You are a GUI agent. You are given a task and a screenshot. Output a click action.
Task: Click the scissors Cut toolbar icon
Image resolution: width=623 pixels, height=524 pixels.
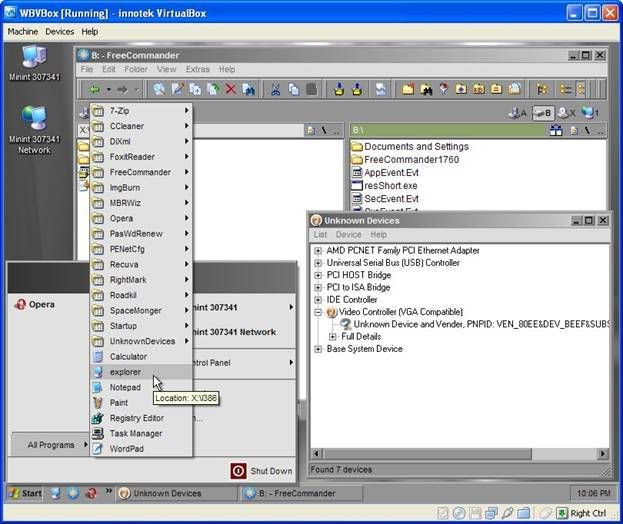pyautogui.click(x=275, y=89)
